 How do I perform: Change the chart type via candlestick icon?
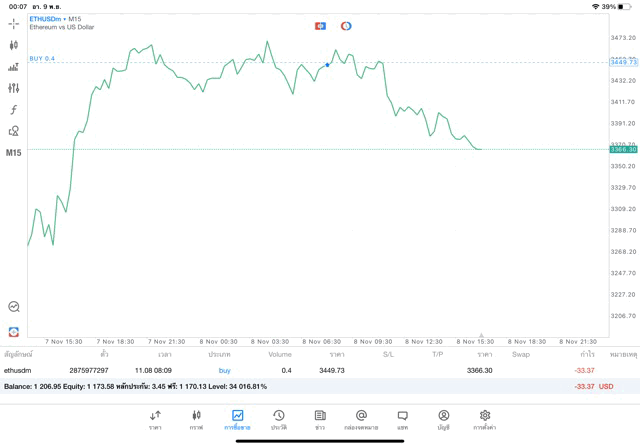(x=14, y=45)
